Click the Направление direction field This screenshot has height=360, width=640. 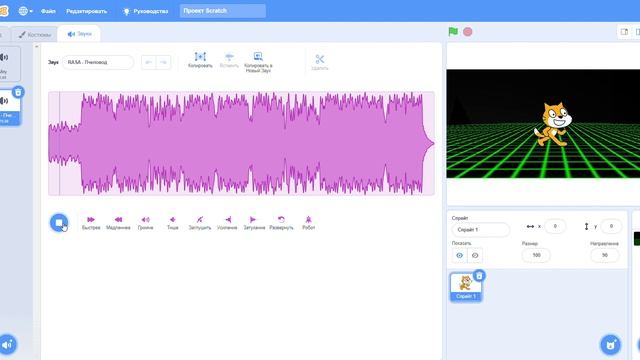[x=604, y=255]
